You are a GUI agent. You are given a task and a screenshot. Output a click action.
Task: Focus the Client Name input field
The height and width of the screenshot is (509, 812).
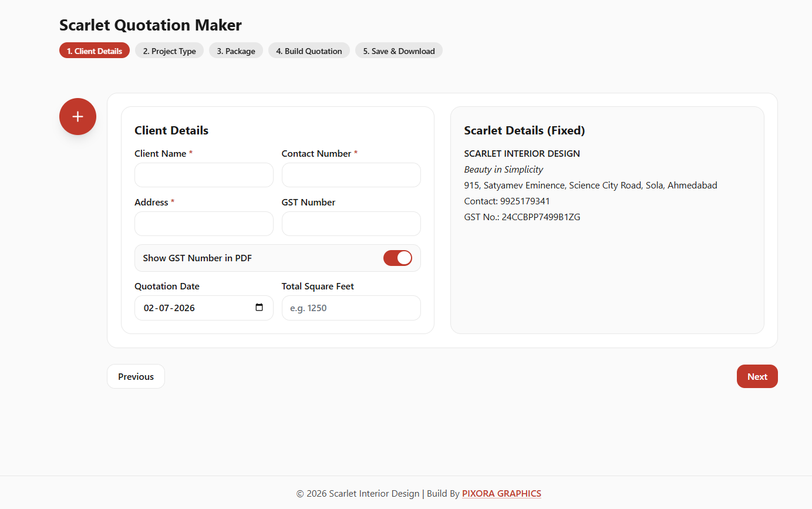click(204, 175)
